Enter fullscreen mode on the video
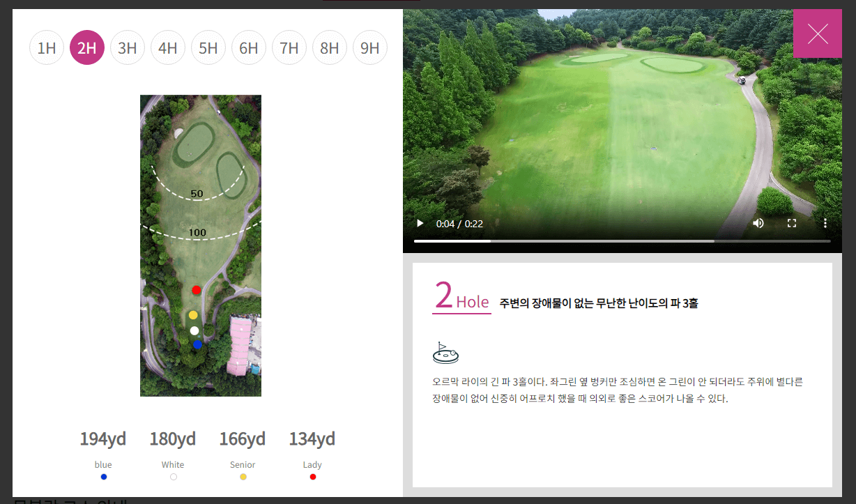856x504 pixels. click(791, 222)
